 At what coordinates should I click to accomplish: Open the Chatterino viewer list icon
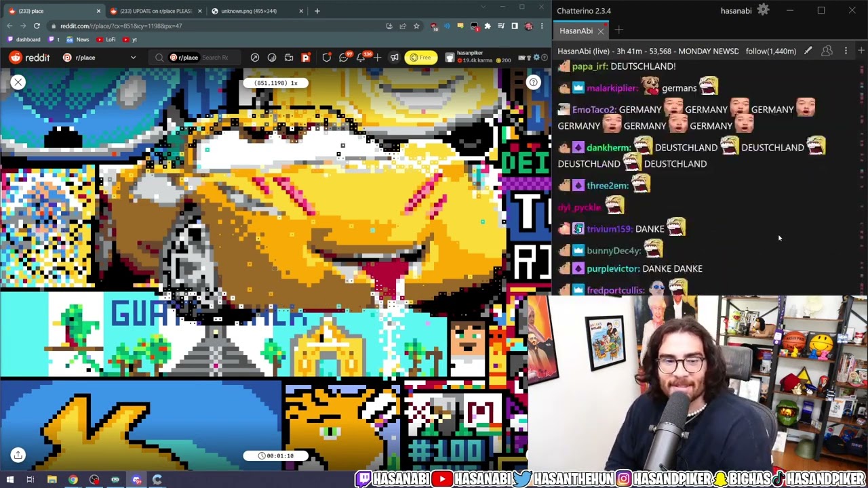coord(827,51)
